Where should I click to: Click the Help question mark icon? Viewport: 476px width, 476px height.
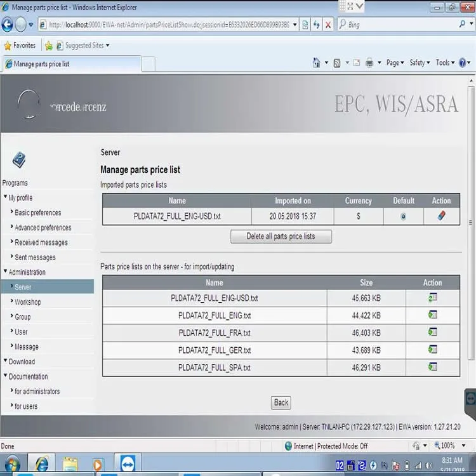[462, 63]
